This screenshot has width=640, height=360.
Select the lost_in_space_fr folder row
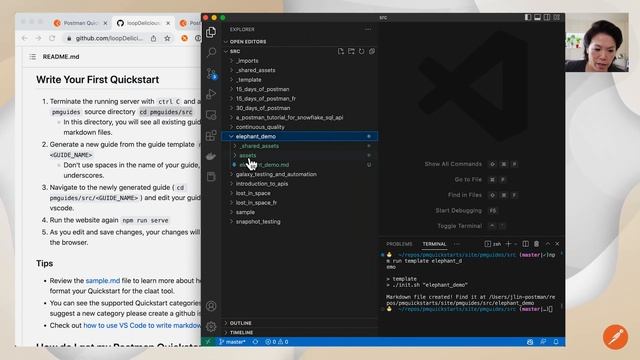300,202
